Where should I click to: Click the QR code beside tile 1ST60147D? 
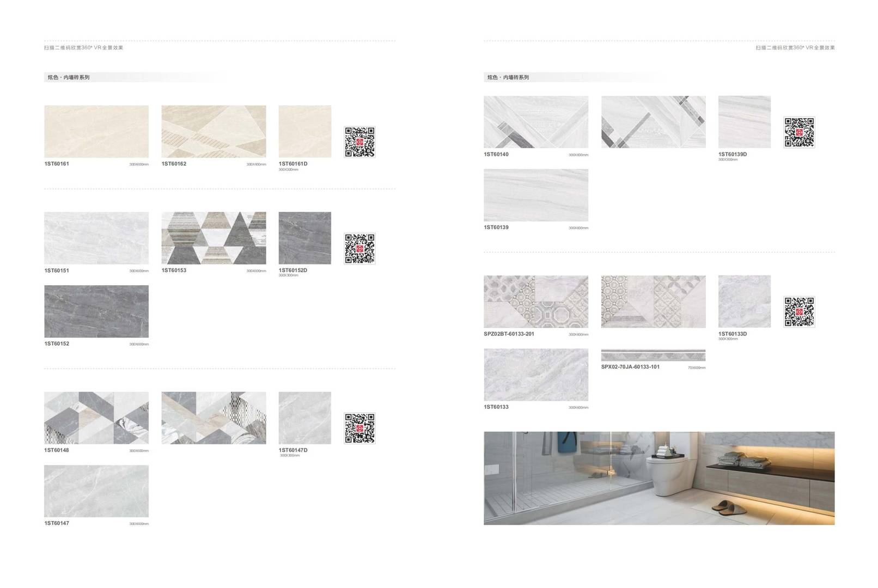click(x=359, y=428)
